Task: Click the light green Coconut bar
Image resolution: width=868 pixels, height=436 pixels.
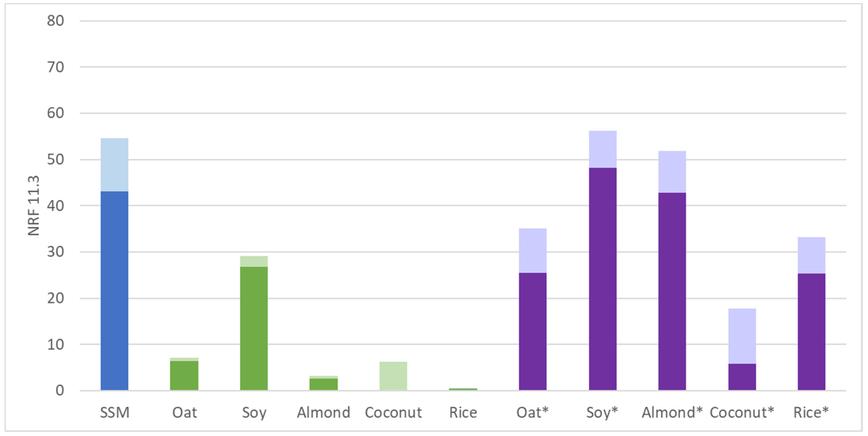Action: click(x=393, y=376)
